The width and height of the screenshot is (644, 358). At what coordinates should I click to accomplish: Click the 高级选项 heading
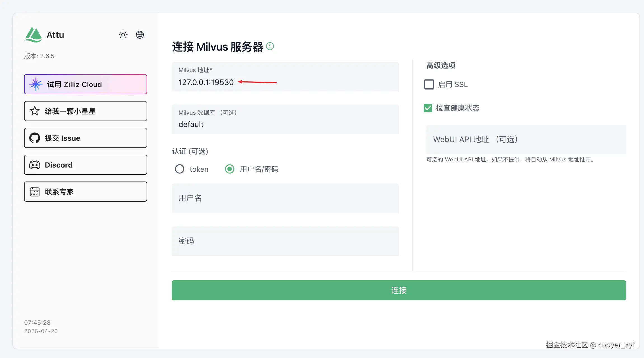click(x=441, y=65)
